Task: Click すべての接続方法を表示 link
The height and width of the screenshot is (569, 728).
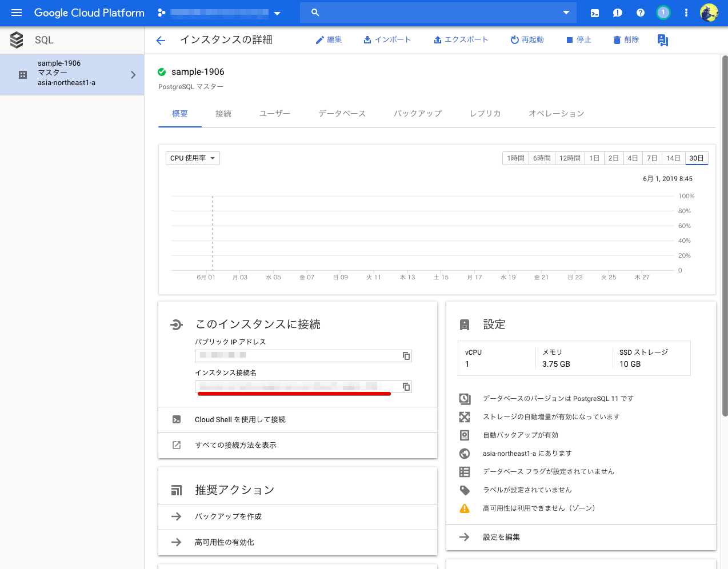Action: click(x=298, y=446)
